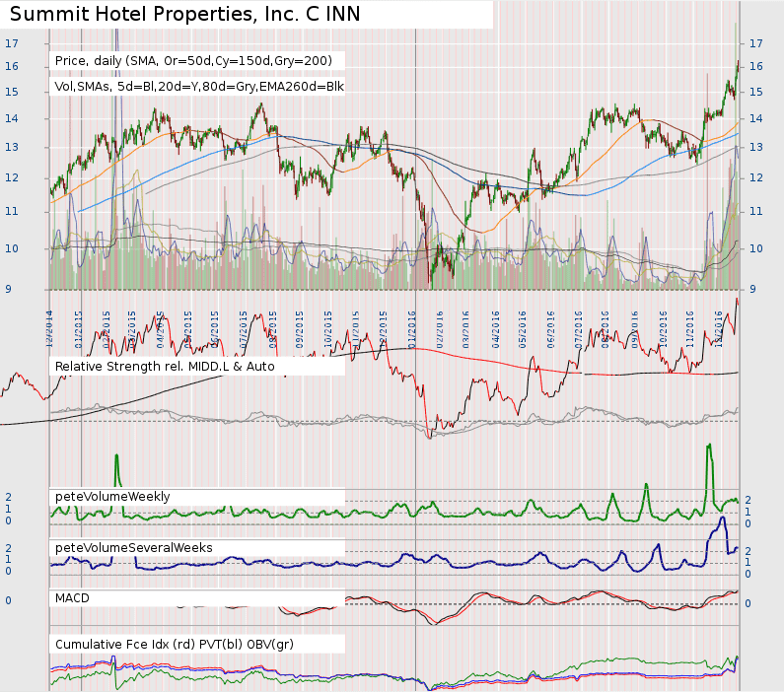
Task: Click the right axis price label 9
Action: pyautogui.click(x=753, y=289)
